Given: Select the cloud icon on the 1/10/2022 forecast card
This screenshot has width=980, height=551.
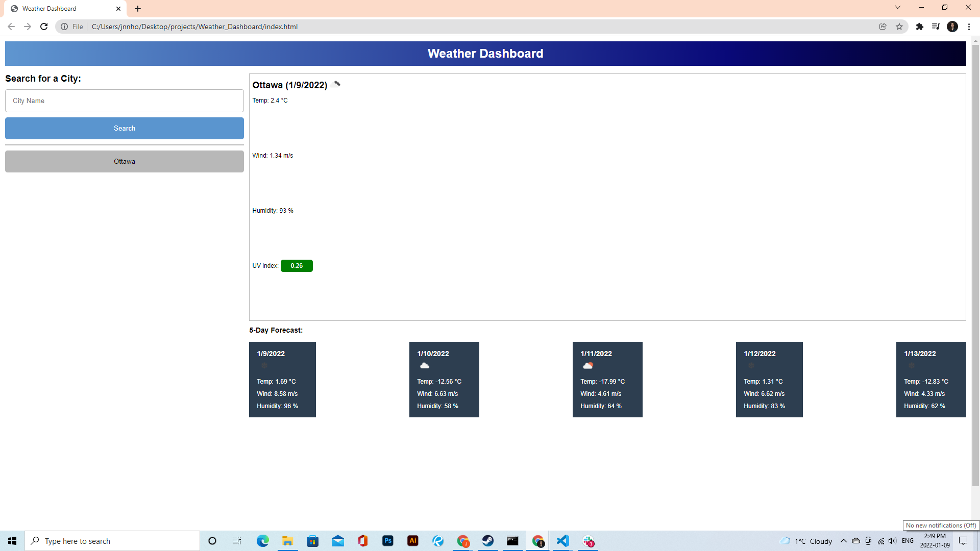Looking at the screenshot, I should [425, 365].
